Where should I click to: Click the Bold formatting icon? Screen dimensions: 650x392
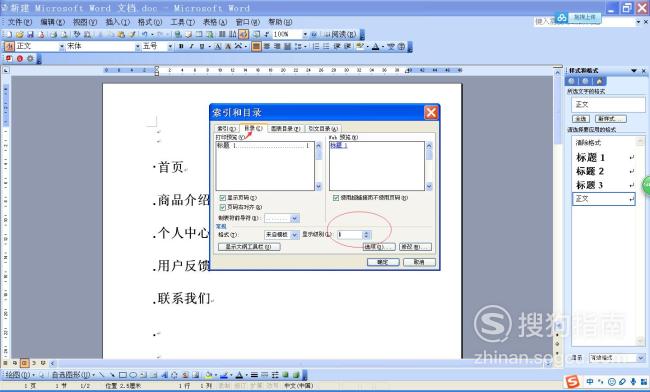point(181,46)
